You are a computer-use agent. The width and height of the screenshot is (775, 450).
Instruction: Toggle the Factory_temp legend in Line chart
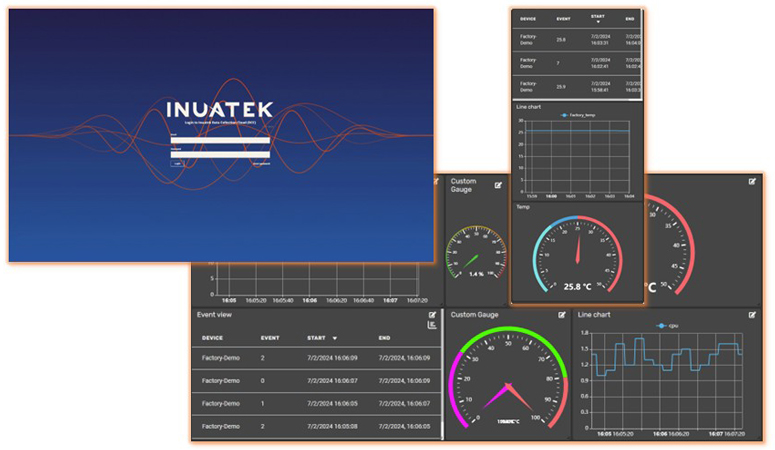coord(578,115)
